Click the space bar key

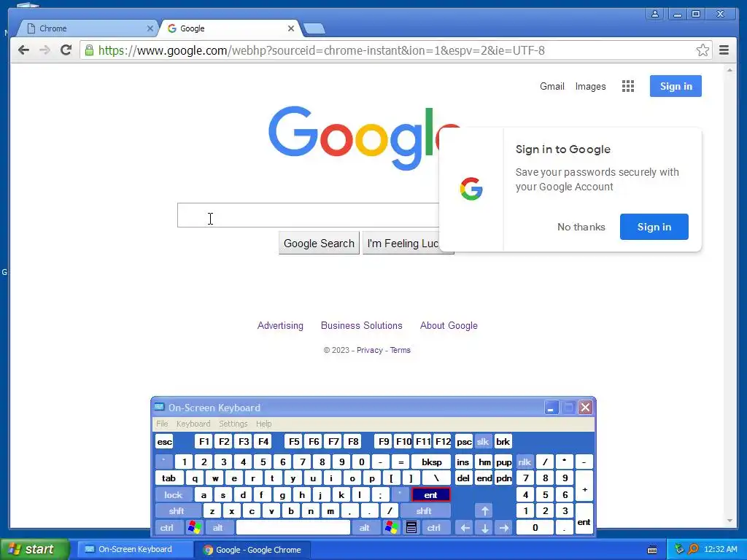tap(293, 528)
